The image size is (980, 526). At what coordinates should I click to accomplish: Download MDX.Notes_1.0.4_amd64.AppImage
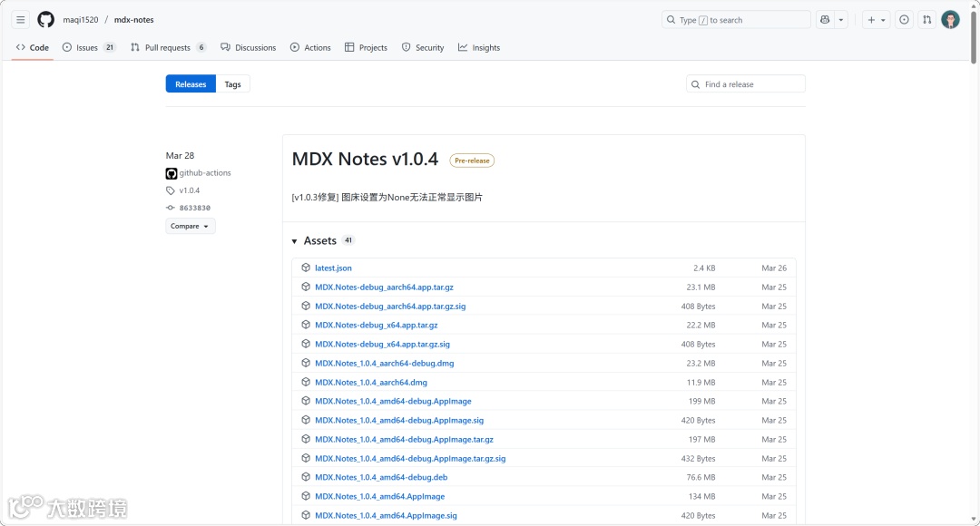pyautogui.click(x=380, y=497)
